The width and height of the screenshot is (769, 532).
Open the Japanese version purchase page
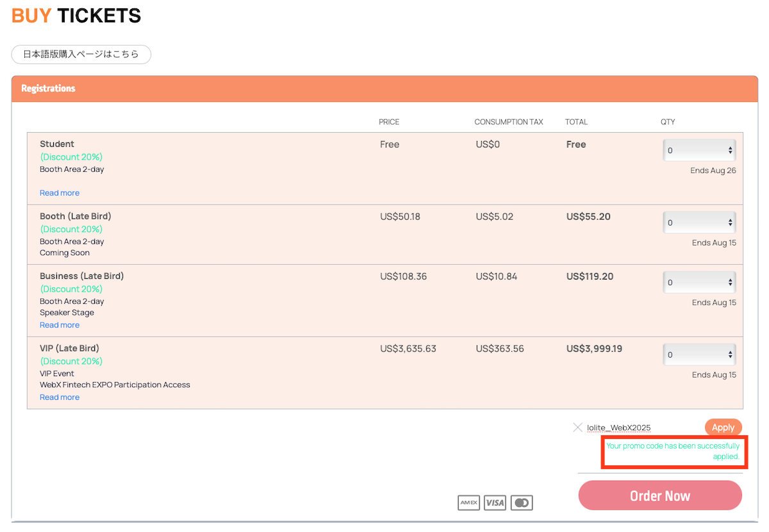pos(81,54)
